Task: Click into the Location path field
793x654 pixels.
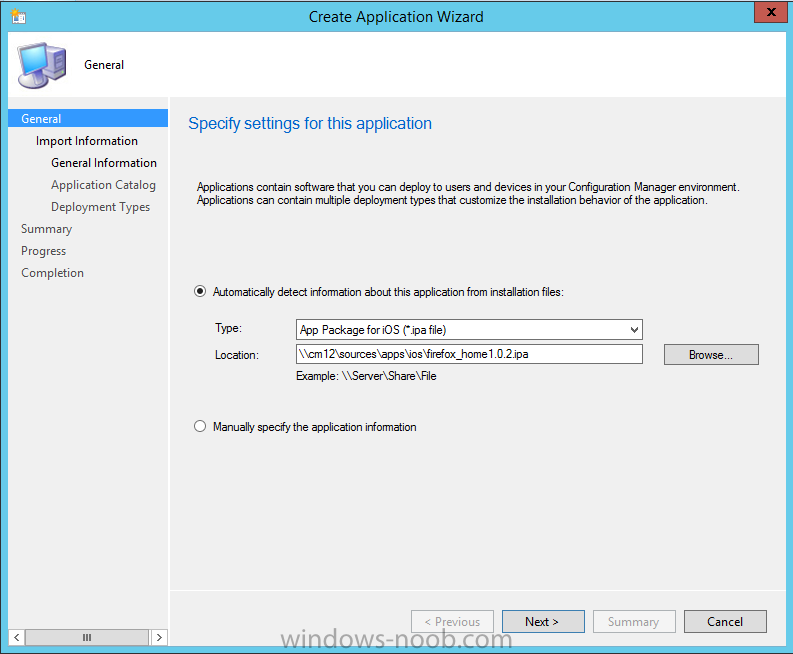Action: tap(469, 354)
